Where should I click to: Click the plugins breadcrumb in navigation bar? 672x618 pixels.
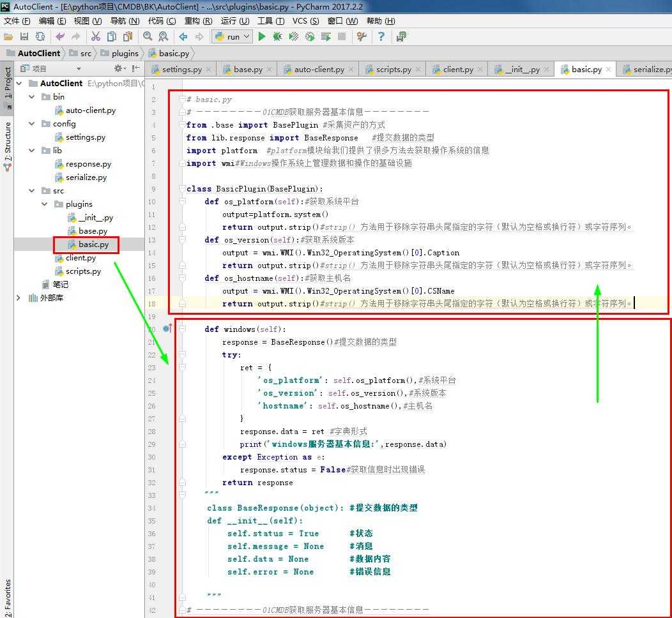(x=124, y=53)
